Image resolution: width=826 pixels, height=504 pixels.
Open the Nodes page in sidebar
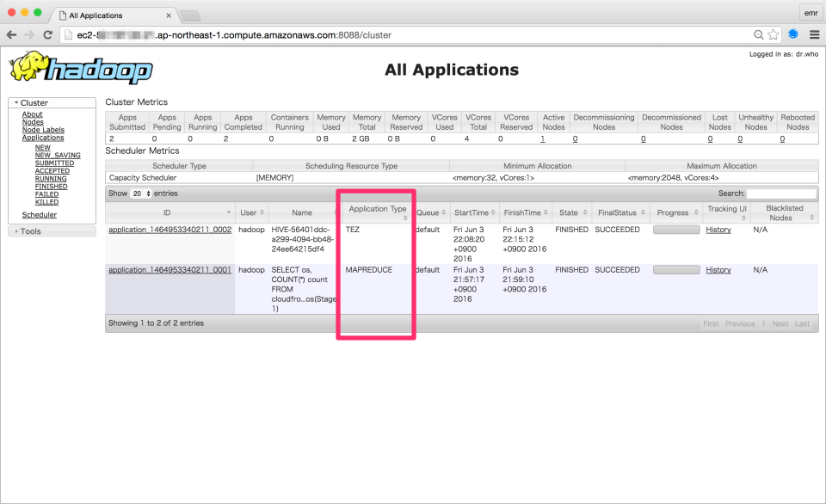coord(33,122)
